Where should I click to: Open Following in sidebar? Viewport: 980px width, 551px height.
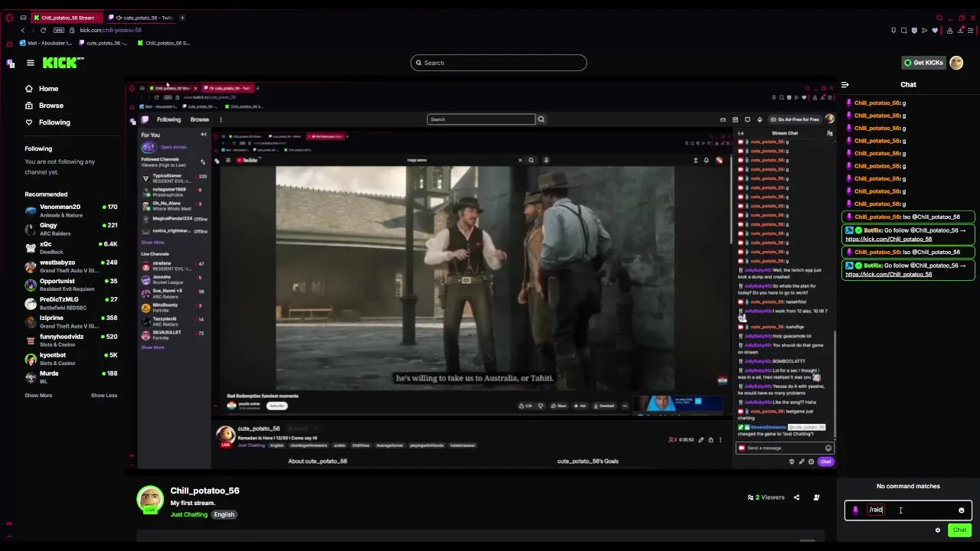tap(54, 122)
